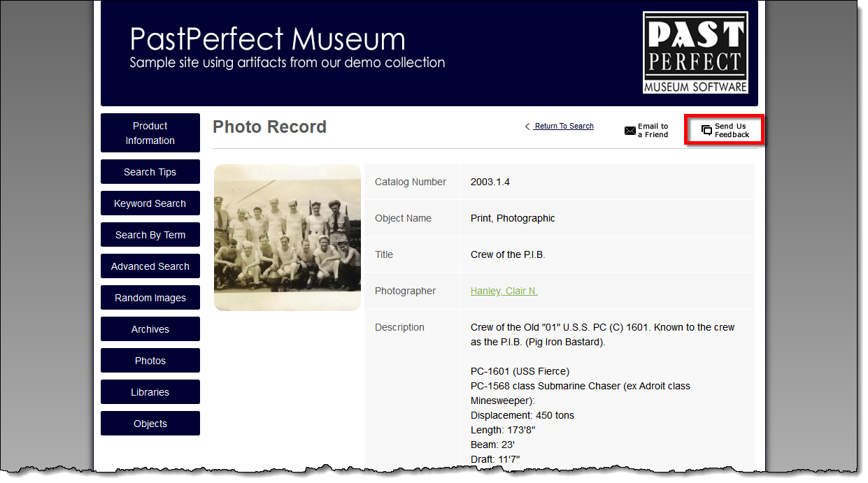Screen dimensions: 868x483
Task: Open the crew photograph thumbnail
Action: [x=287, y=238]
